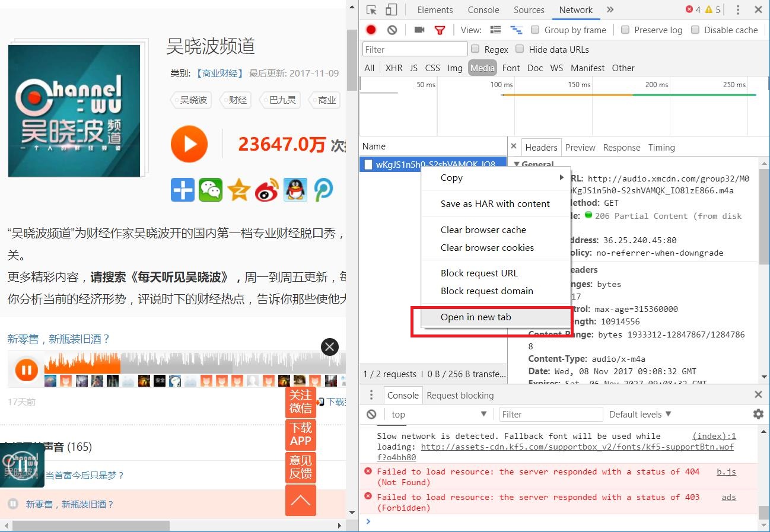This screenshot has height=532, width=770.
Task: Click the clear network log icon
Action: pyautogui.click(x=392, y=30)
